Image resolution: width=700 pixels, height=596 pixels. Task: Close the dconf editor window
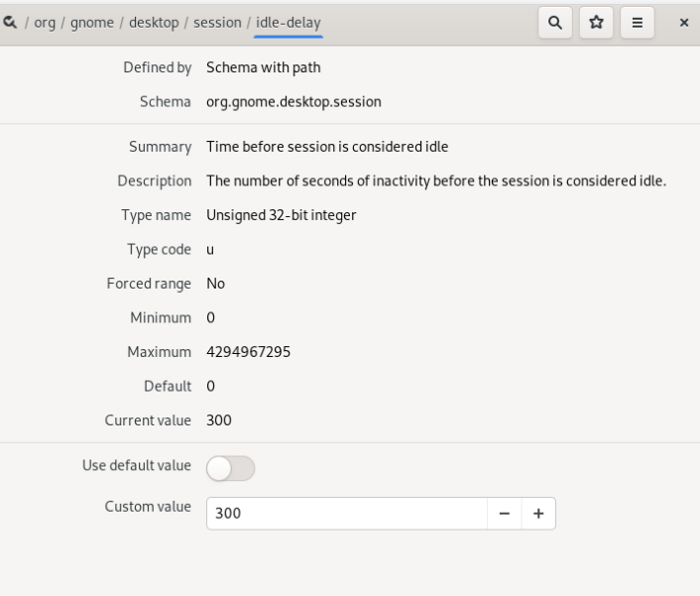684,23
